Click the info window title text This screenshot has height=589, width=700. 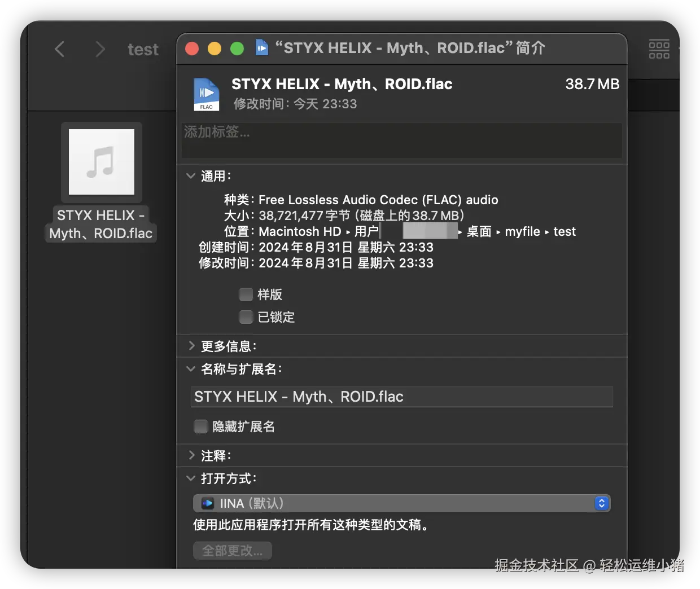tap(410, 48)
